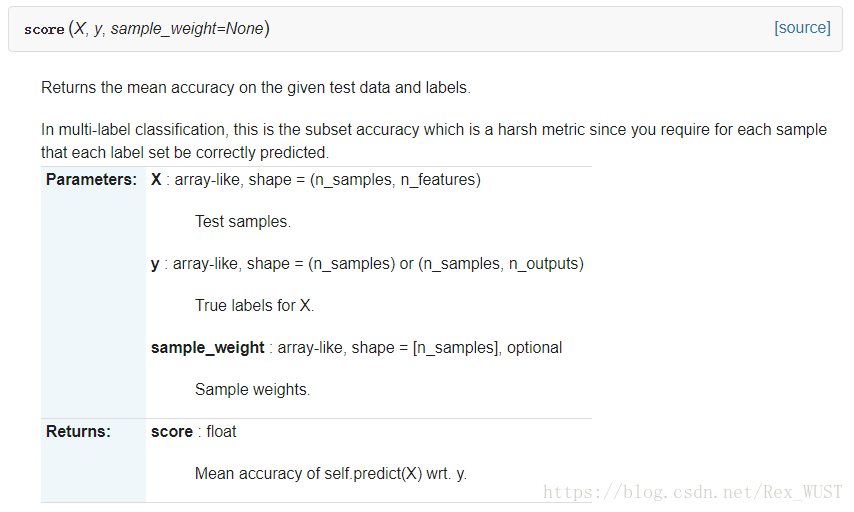Click the 'Test samples.' description
The width and height of the screenshot is (854, 512).
tap(243, 222)
